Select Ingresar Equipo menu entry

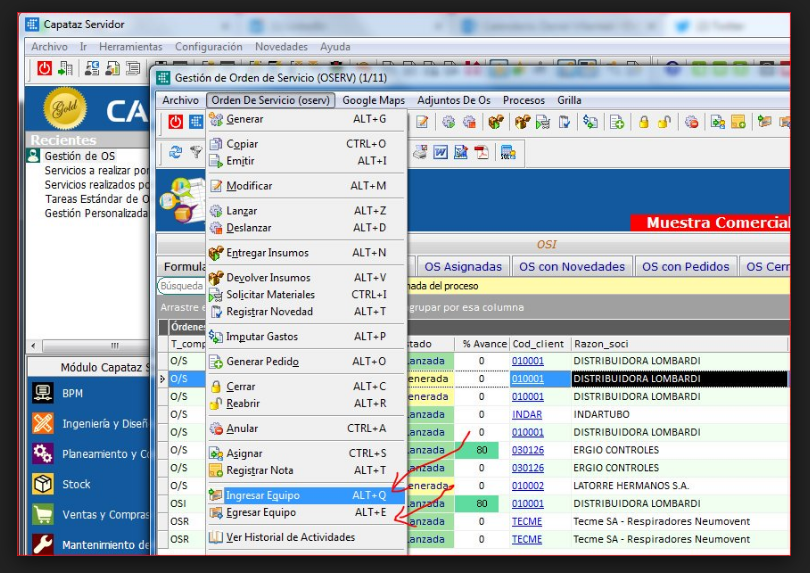point(306,495)
